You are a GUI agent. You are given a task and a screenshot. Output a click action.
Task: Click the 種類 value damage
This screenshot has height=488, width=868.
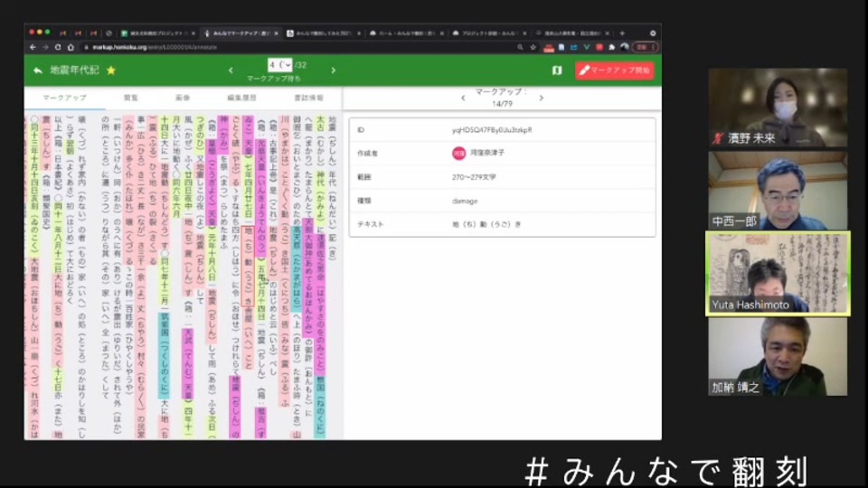(465, 201)
